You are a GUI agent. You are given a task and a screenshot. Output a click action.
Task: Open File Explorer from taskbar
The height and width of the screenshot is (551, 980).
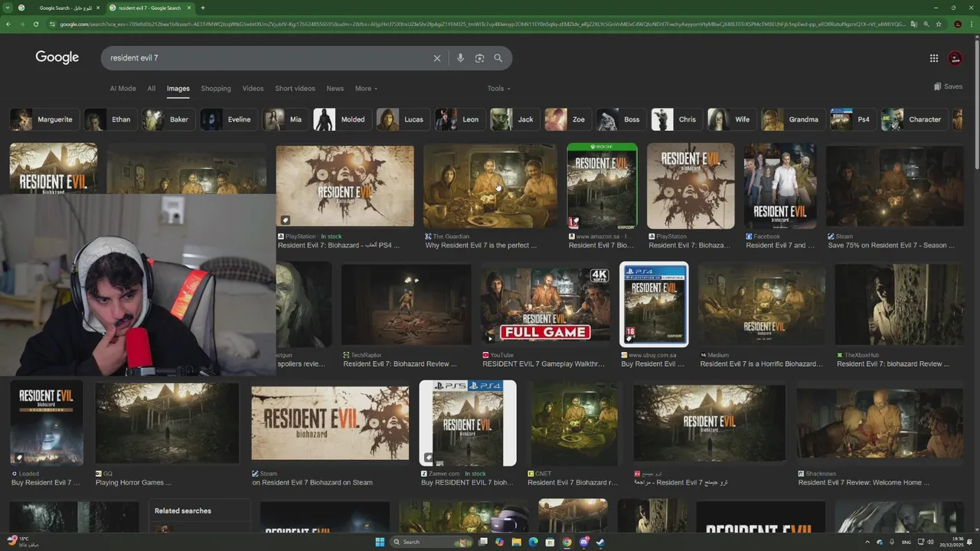coord(516,542)
